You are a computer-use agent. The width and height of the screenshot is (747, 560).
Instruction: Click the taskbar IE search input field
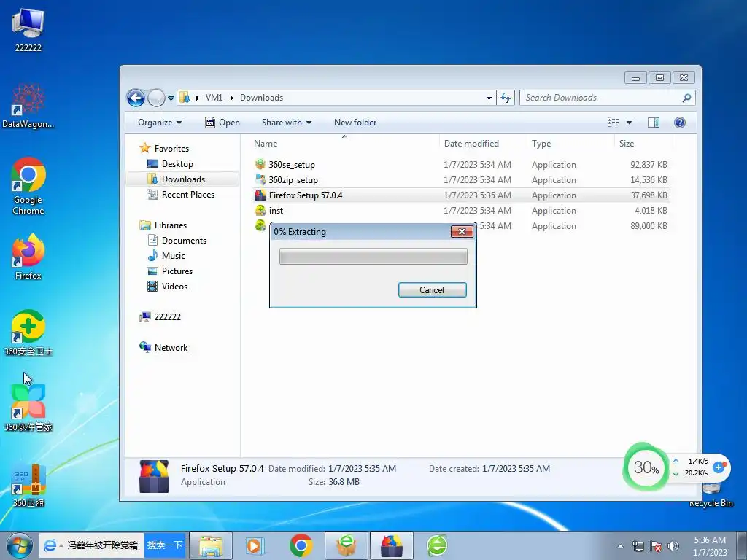click(102, 545)
